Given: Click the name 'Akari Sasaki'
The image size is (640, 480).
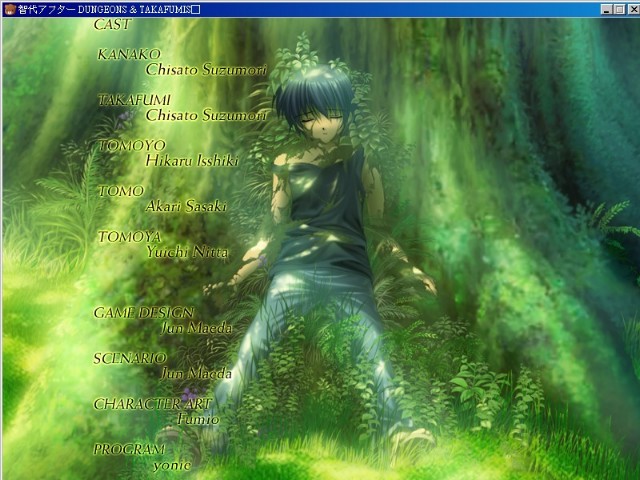Looking at the screenshot, I should [186, 207].
